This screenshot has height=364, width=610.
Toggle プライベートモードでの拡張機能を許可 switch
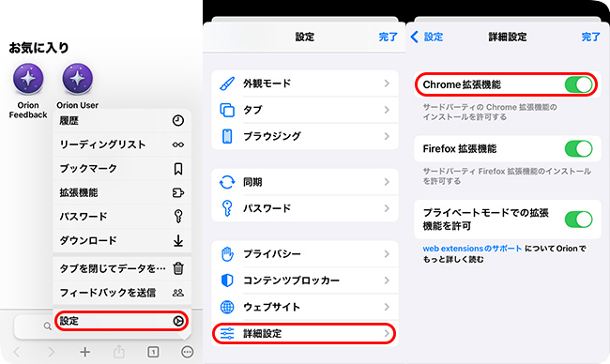pos(578,220)
